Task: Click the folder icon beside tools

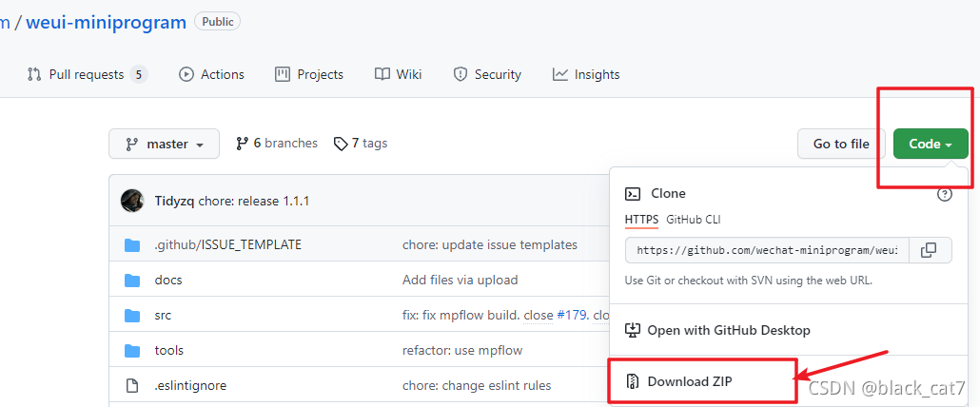Action: [132, 351]
